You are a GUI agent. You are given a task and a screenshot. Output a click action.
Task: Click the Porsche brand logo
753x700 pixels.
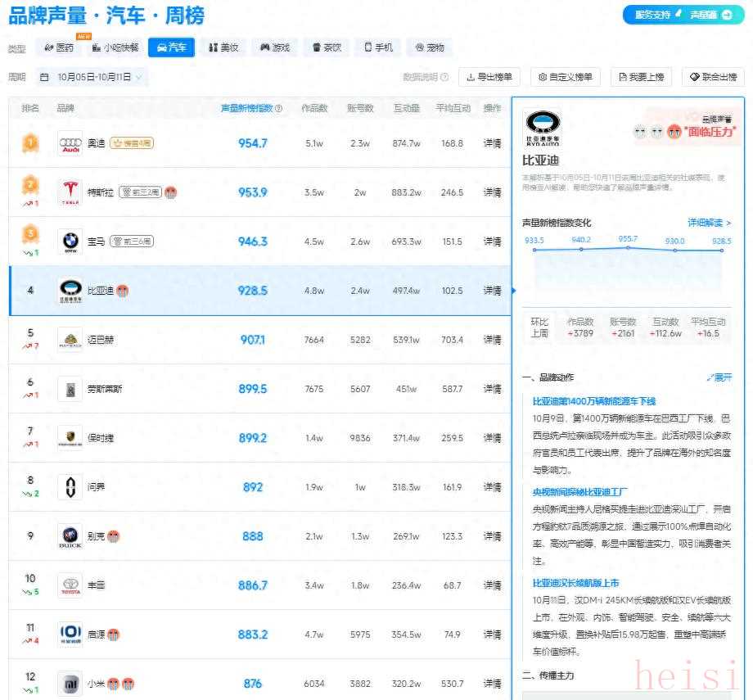pyautogui.click(x=70, y=438)
